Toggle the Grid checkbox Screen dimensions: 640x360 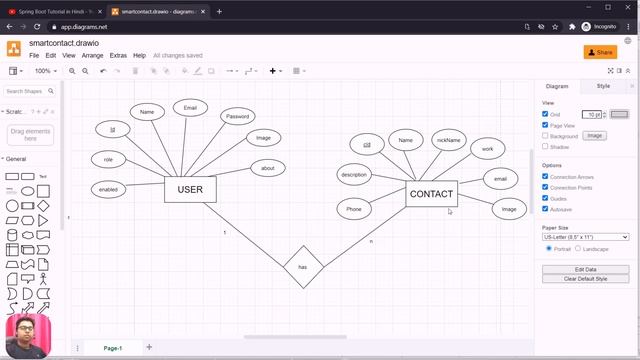545,114
